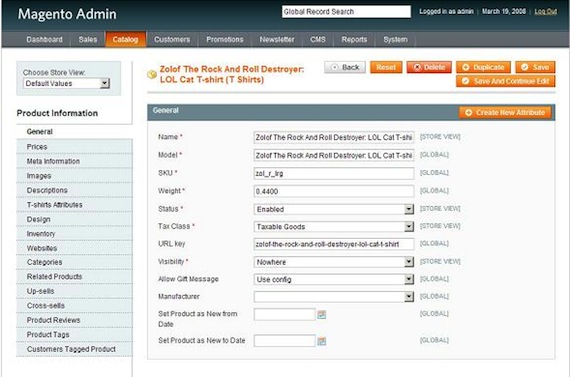This screenshot has width=570, height=377.
Task: Open the Manufacturer dropdown
Action: 334,297
